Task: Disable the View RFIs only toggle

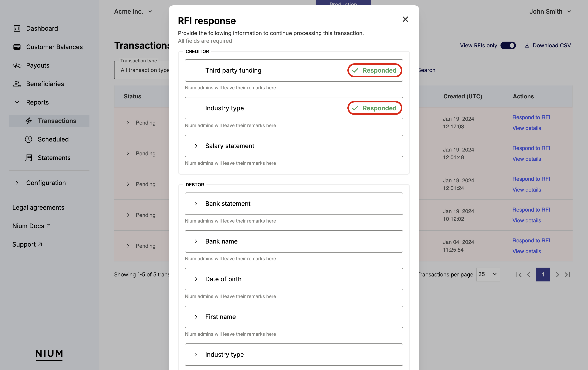Action: coord(509,45)
